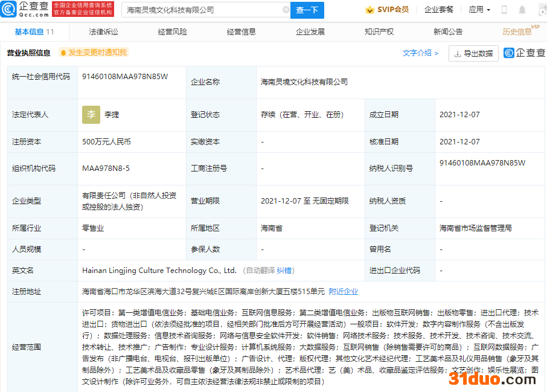The height and width of the screenshot is (392, 547).
Task: Click the company name search input field
Action: pos(202,10)
